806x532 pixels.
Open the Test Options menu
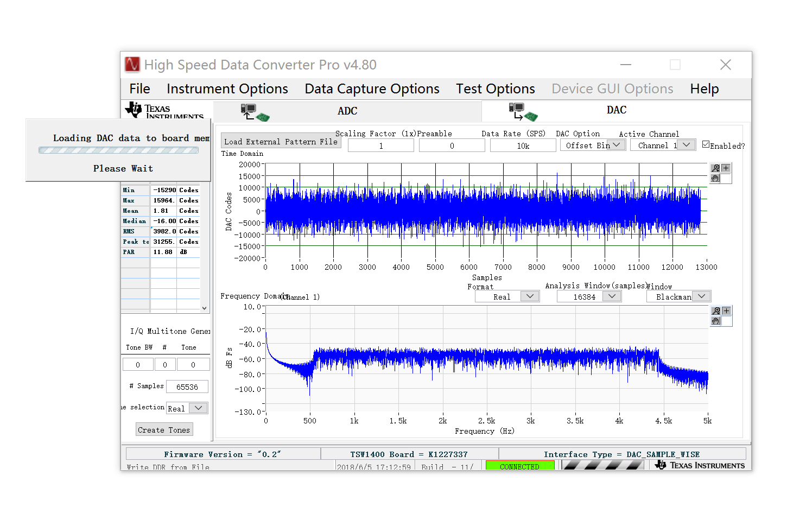point(496,88)
